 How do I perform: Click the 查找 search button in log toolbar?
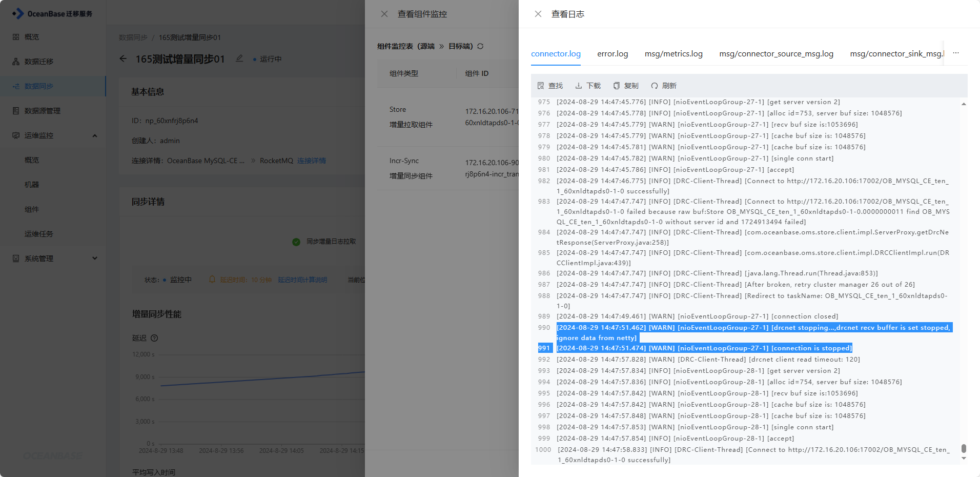(550, 86)
